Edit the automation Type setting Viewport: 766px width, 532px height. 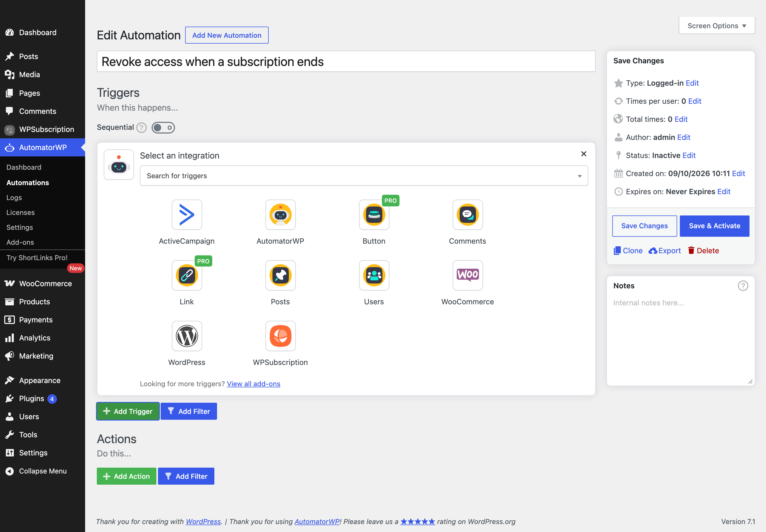click(x=692, y=83)
